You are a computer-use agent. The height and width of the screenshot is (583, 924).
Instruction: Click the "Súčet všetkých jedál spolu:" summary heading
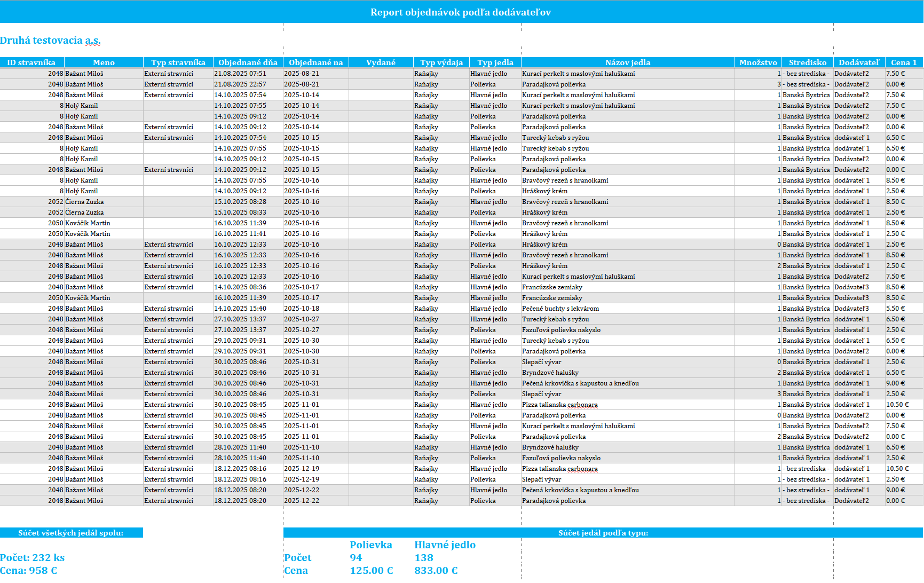[71, 533]
